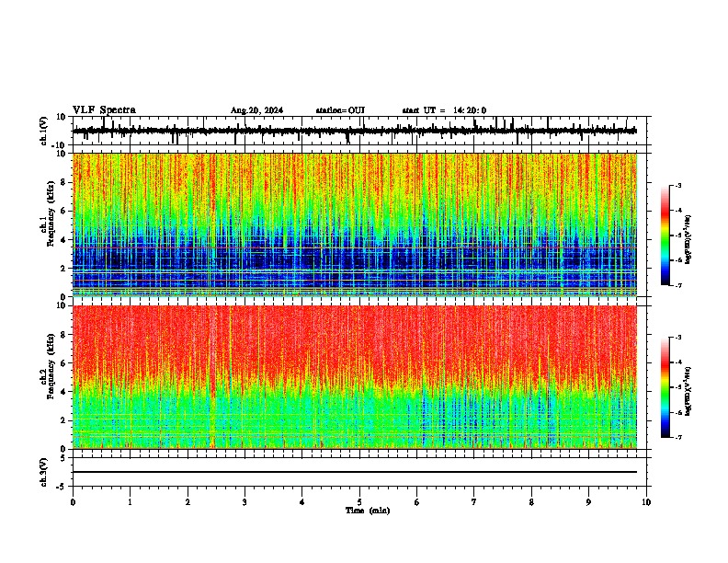
Task: Click the ch.1 voltage waveform trace panel
Action: (x=359, y=131)
